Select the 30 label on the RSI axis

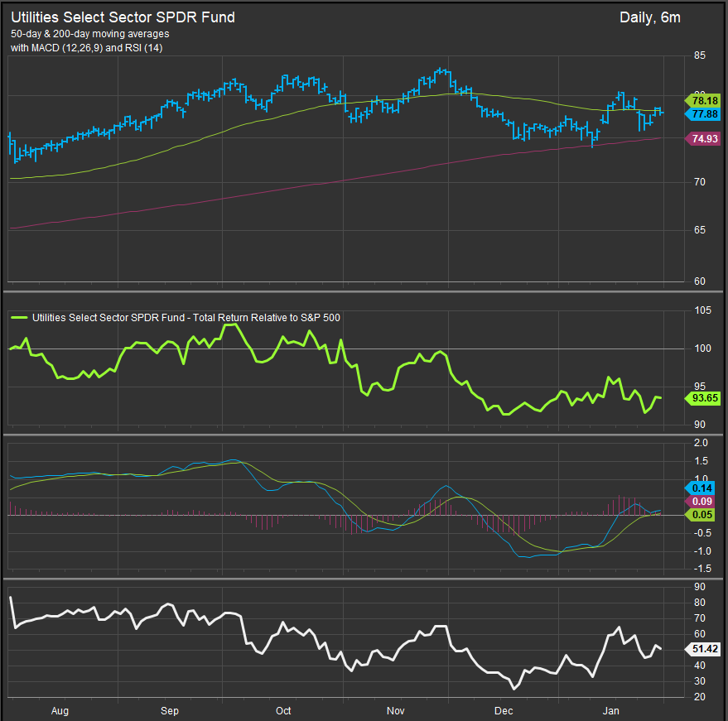pyautogui.click(x=700, y=681)
